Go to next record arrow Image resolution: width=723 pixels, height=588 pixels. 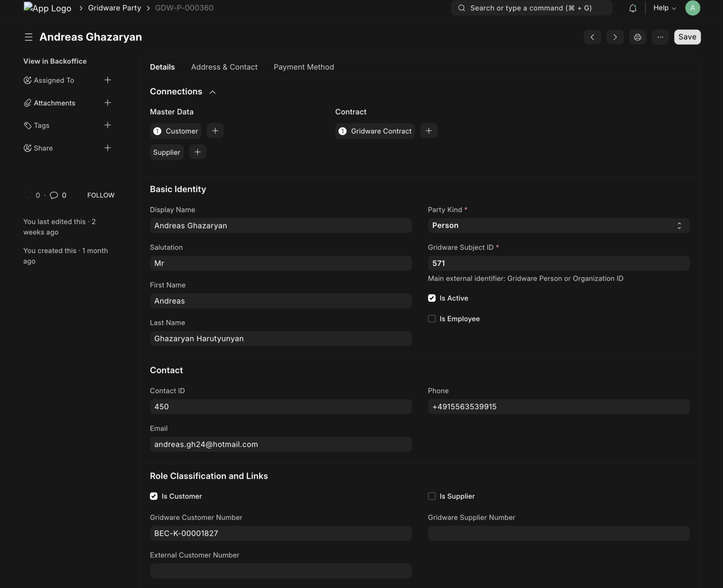coord(615,37)
